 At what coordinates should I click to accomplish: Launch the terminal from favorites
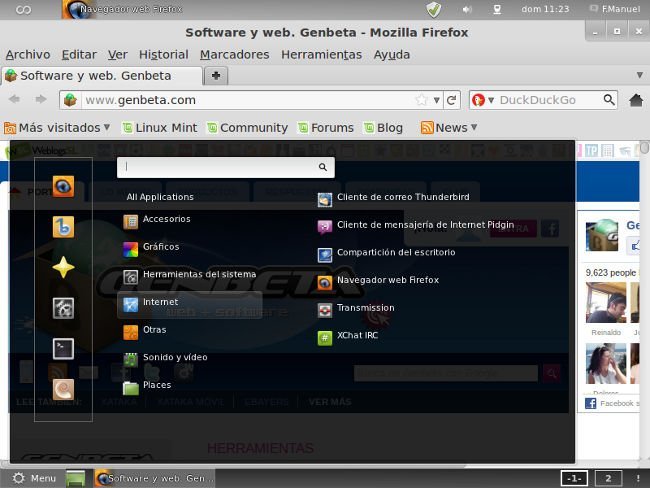click(63, 349)
